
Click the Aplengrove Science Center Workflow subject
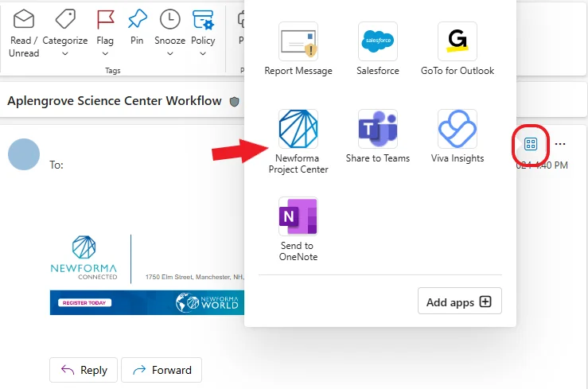pos(115,101)
